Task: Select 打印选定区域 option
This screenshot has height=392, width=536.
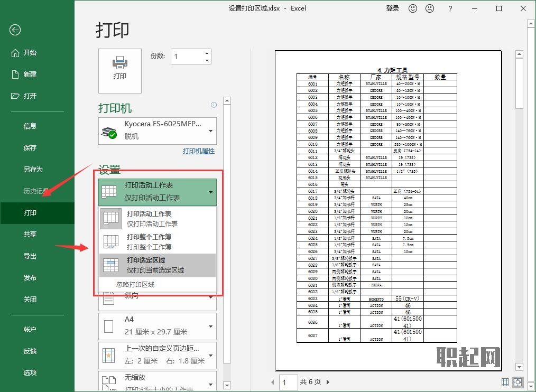Action: (158, 265)
